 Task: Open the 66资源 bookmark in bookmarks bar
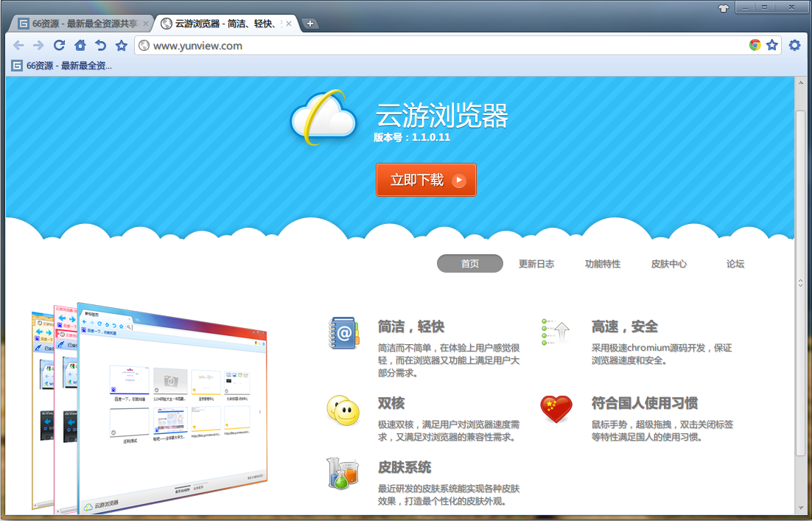(x=62, y=66)
